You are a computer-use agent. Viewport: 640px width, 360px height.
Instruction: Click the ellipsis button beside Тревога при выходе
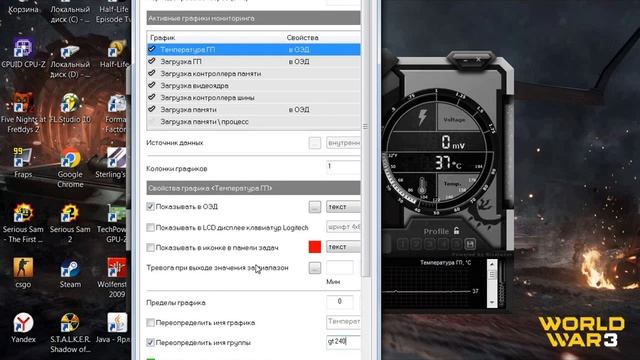tap(315, 268)
